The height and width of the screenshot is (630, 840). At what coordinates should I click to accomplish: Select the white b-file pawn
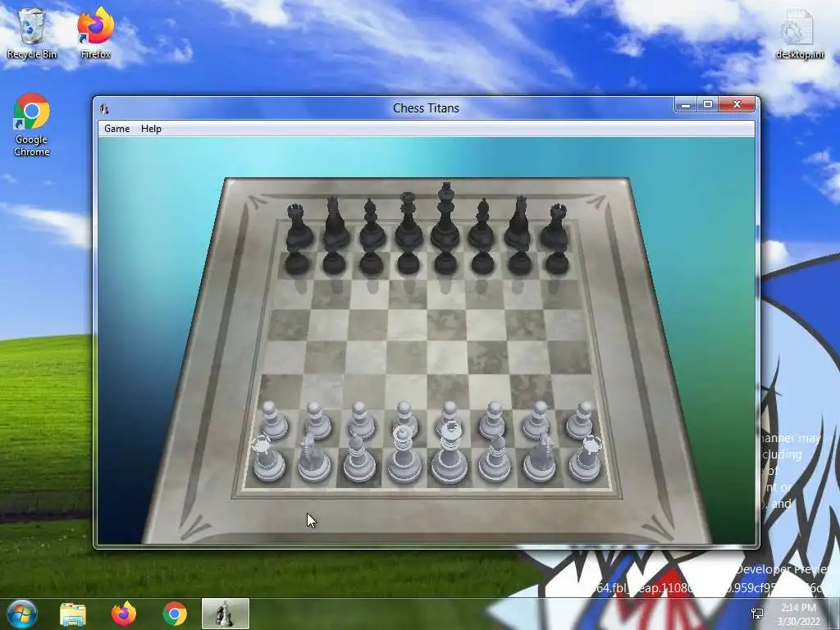(317, 421)
